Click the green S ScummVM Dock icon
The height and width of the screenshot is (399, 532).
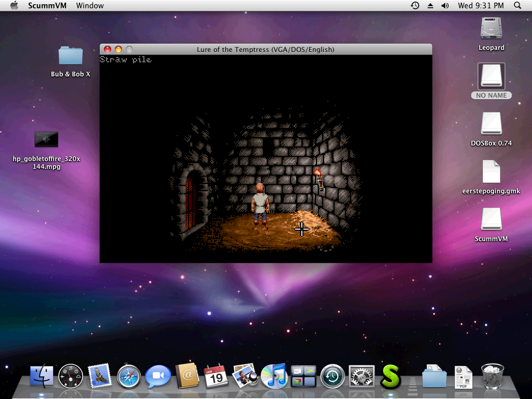tap(391, 376)
